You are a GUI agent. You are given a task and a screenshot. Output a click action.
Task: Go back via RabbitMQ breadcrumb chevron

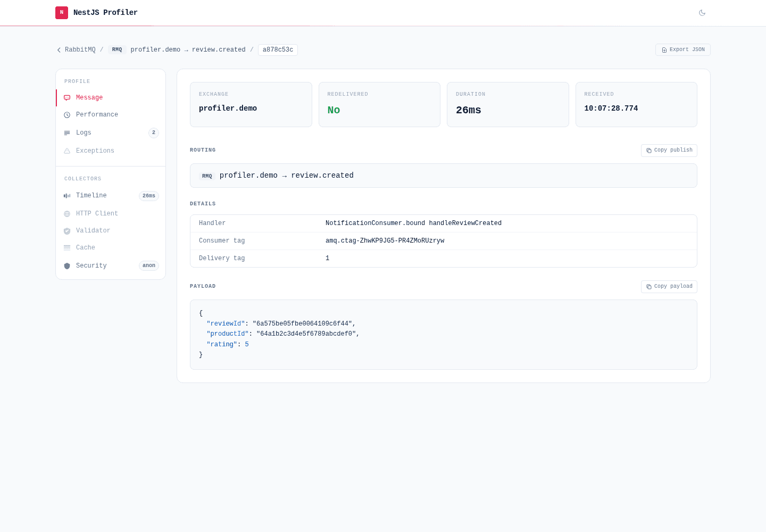click(x=59, y=50)
